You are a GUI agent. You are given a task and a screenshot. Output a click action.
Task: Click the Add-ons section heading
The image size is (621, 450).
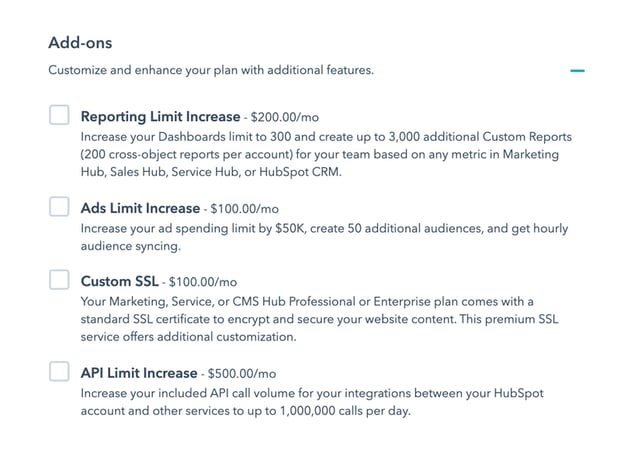(80, 44)
